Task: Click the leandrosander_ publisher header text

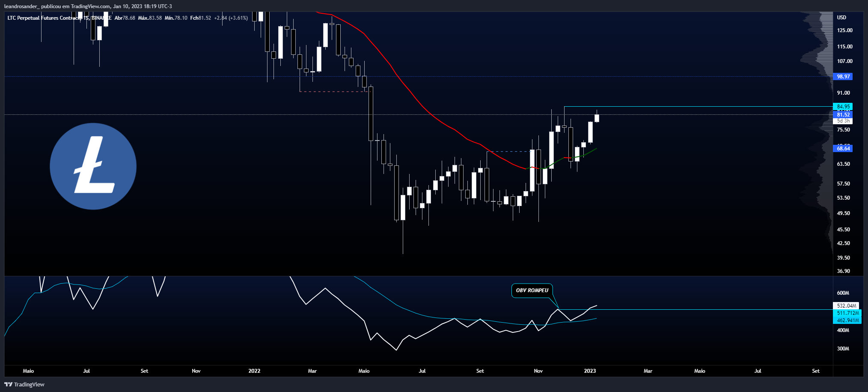Action: [x=21, y=6]
